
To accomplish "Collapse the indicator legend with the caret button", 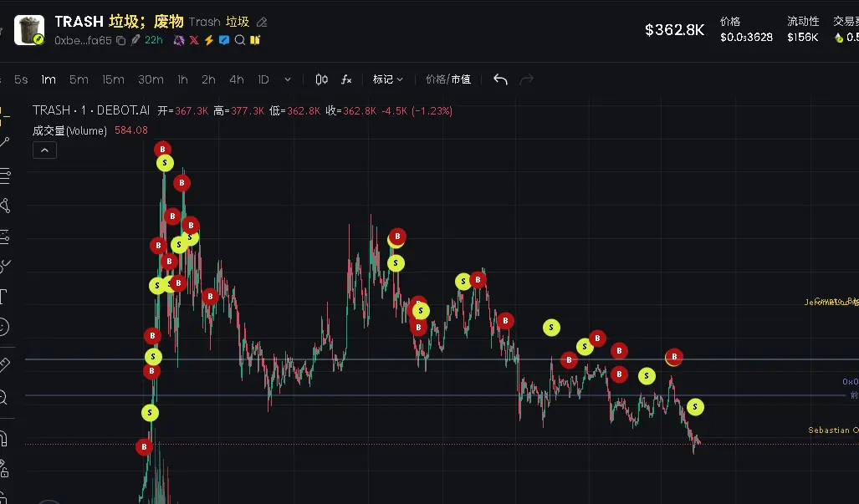I will click(x=44, y=150).
